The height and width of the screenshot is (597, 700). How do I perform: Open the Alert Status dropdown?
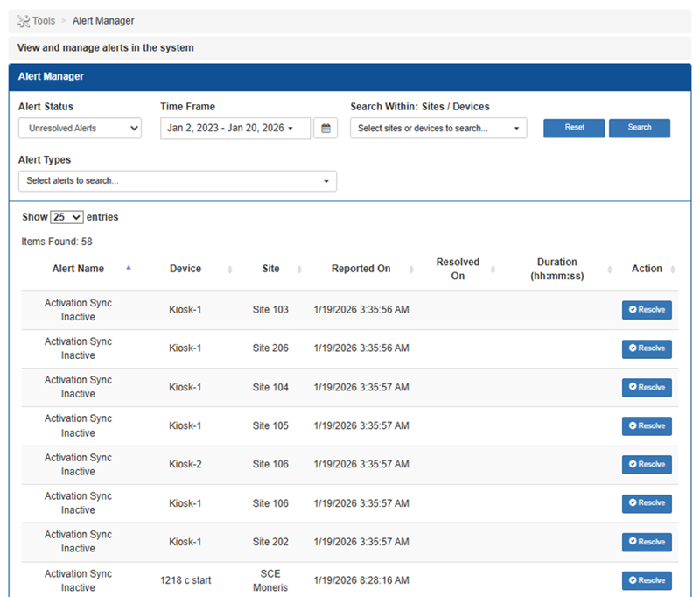point(80,128)
